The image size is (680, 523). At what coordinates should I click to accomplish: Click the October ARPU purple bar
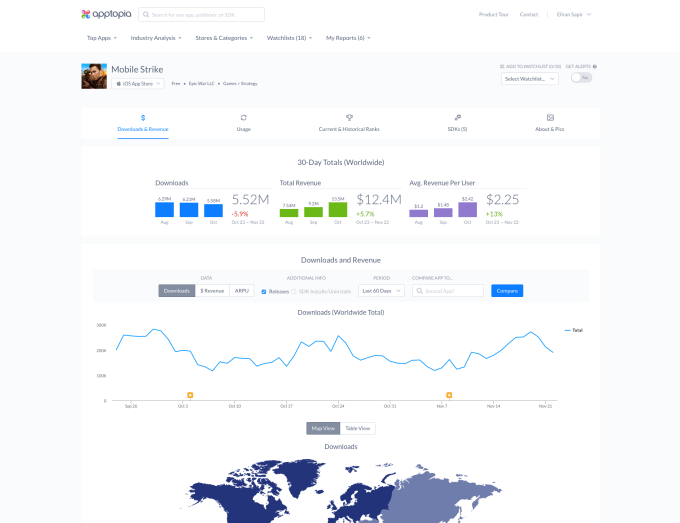[468, 209]
